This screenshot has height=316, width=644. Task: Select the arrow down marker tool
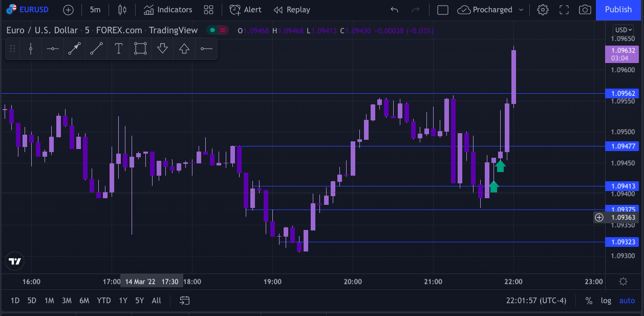pos(162,49)
